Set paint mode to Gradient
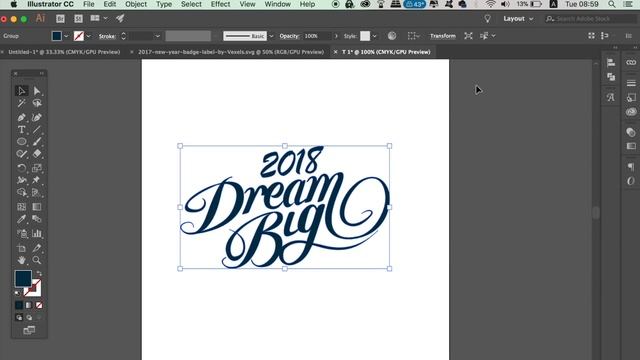 coord(29,305)
